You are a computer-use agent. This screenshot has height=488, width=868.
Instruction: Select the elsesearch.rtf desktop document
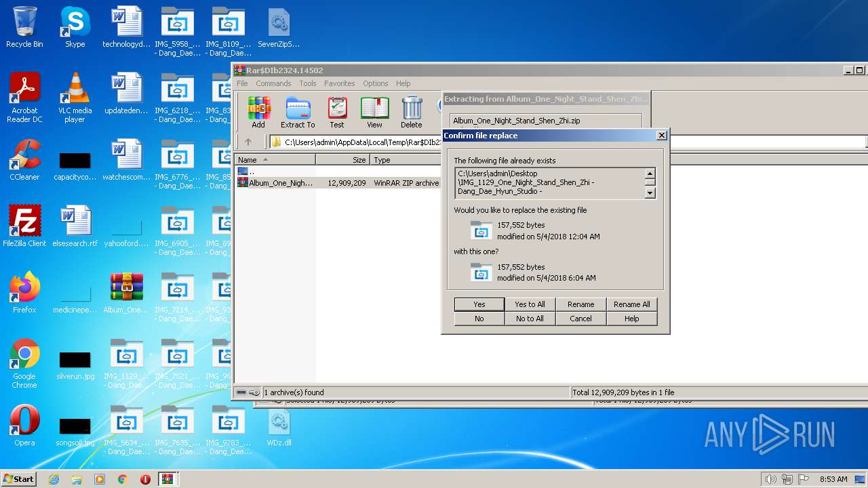click(x=75, y=227)
